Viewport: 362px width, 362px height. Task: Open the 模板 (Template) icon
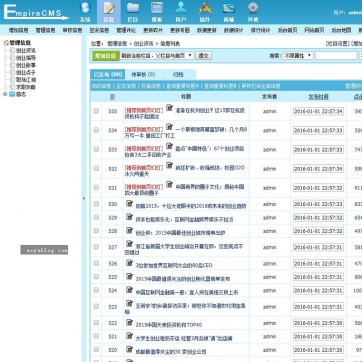(x=157, y=12)
